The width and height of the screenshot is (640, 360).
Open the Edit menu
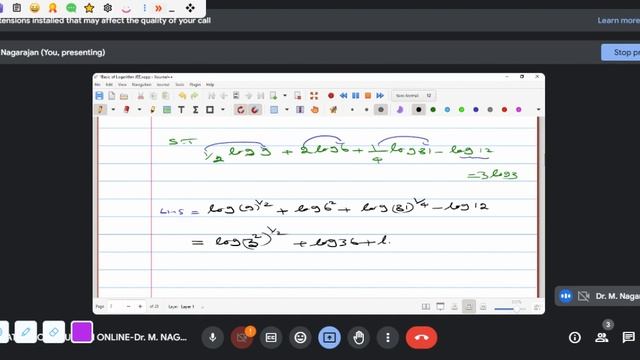pyautogui.click(x=109, y=84)
